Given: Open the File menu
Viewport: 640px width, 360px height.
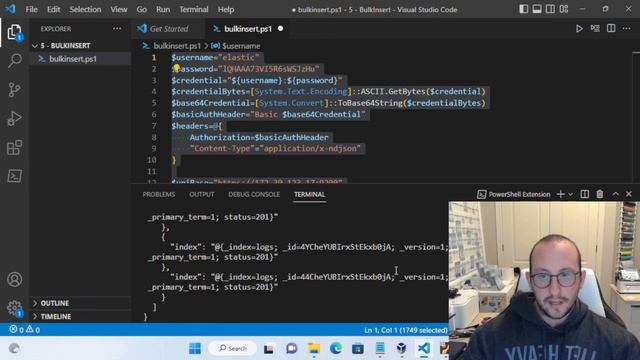Looking at the screenshot, I should click(x=31, y=9).
